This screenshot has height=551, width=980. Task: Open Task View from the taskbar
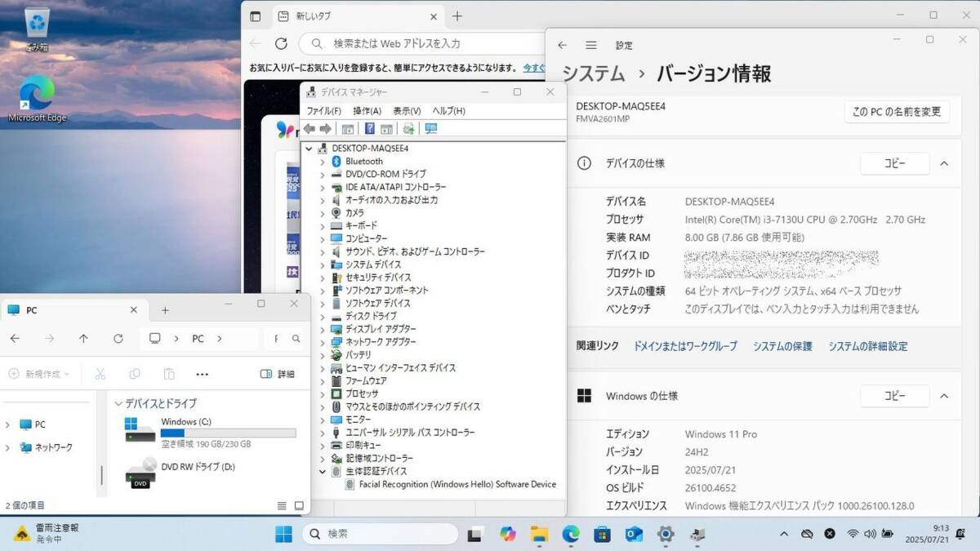[x=475, y=534]
